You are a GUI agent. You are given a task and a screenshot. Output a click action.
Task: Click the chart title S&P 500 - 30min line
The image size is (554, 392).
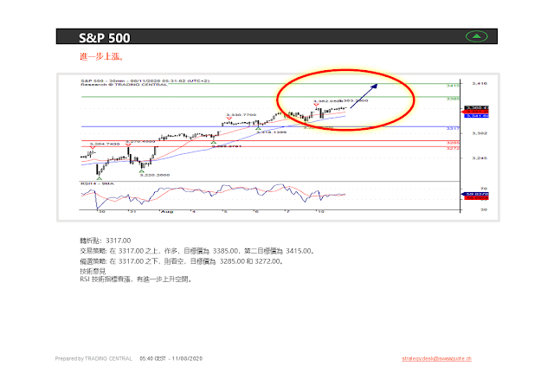click(145, 80)
